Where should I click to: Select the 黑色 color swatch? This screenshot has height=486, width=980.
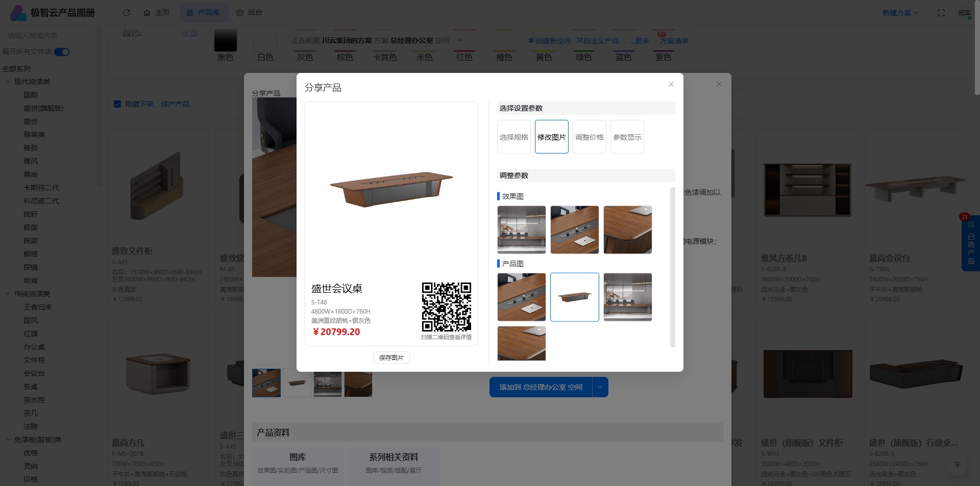point(225,41)
